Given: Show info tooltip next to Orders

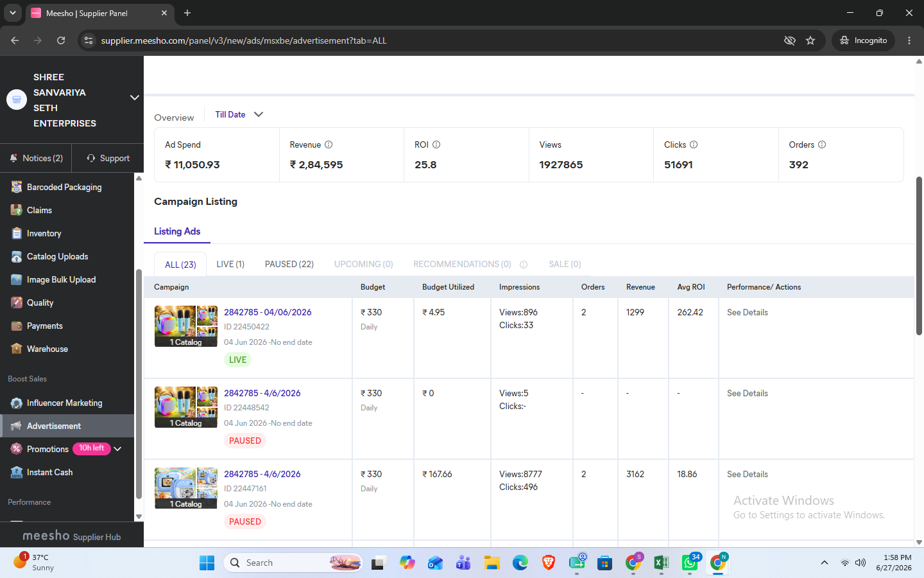Looking at the screenshot, I should pyautogui.click(x=822, y=144).
